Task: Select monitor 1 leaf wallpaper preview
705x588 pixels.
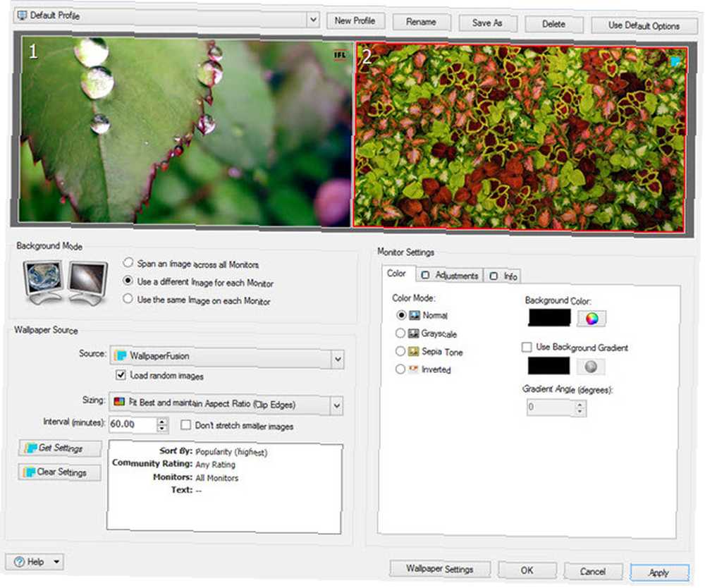Action: click(x=185, y=130)
